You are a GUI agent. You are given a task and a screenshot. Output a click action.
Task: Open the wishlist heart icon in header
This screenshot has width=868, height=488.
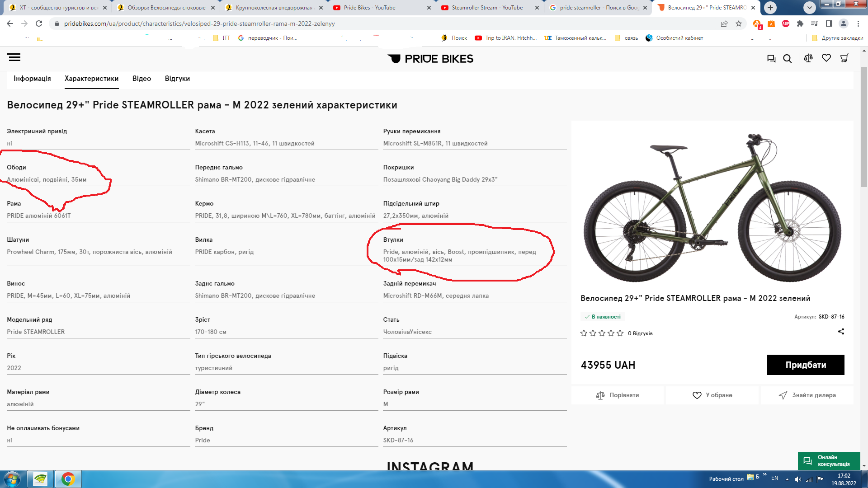click(826, 58)
